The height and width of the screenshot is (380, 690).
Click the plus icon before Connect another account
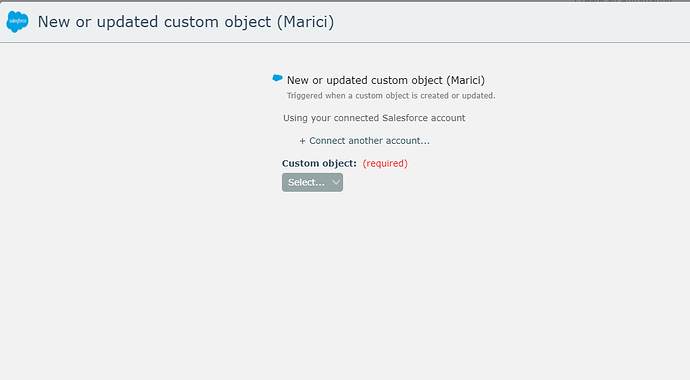click(302, 141)
